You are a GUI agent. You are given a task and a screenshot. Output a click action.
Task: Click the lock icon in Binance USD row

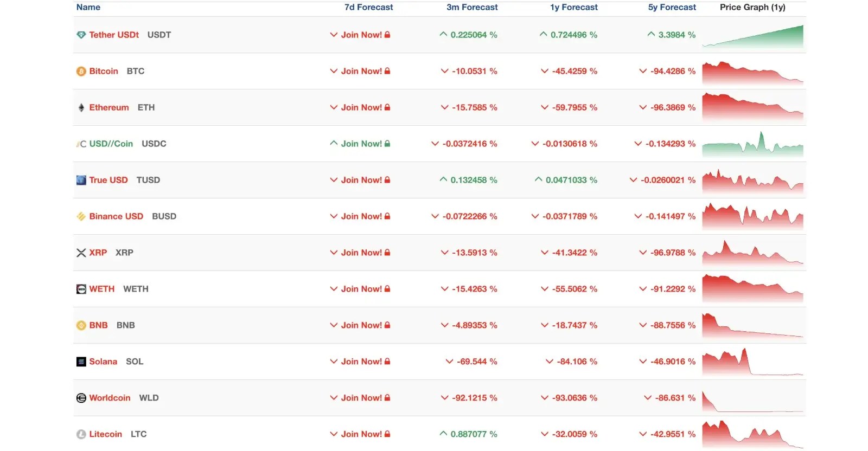(x=387, y=216)
